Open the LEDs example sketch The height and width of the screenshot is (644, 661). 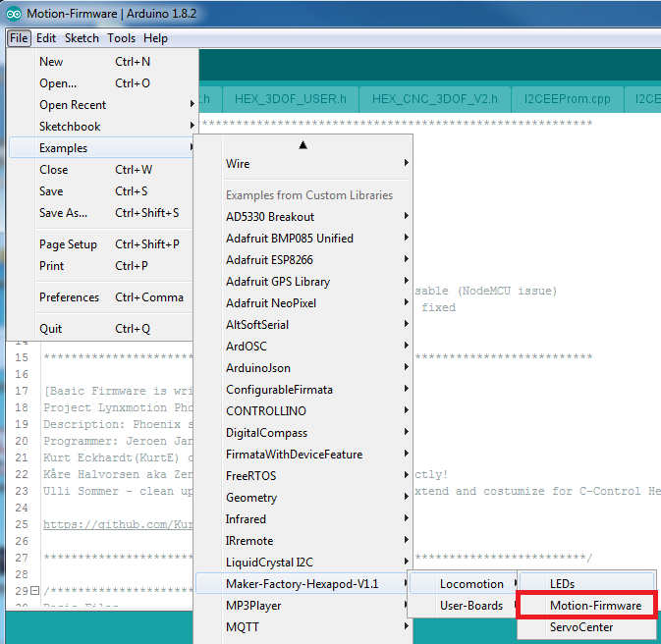click(587, 584)
